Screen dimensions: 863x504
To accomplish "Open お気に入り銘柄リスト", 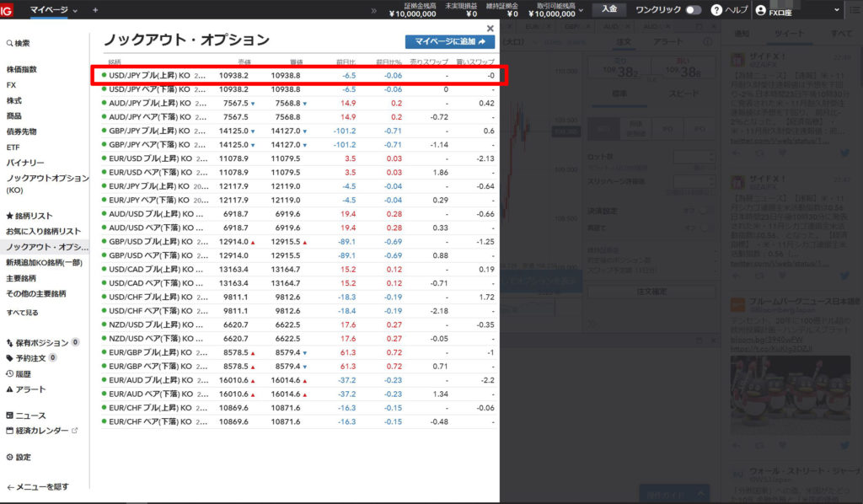I will pos(43,231).
